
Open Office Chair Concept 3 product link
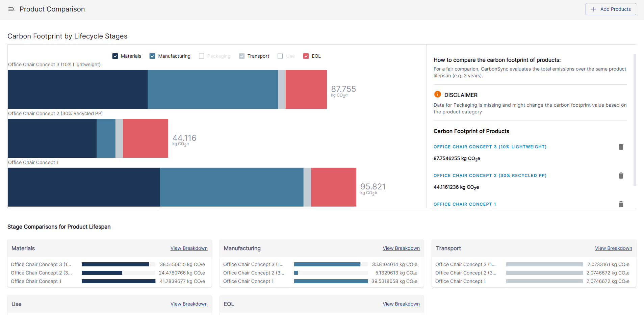[x=490, y=147]
